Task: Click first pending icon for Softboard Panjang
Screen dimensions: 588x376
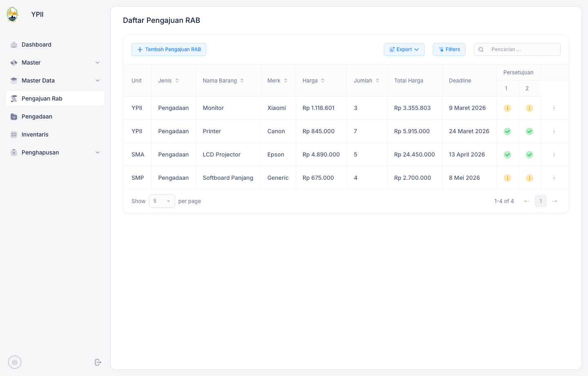Action: [508, 178]
